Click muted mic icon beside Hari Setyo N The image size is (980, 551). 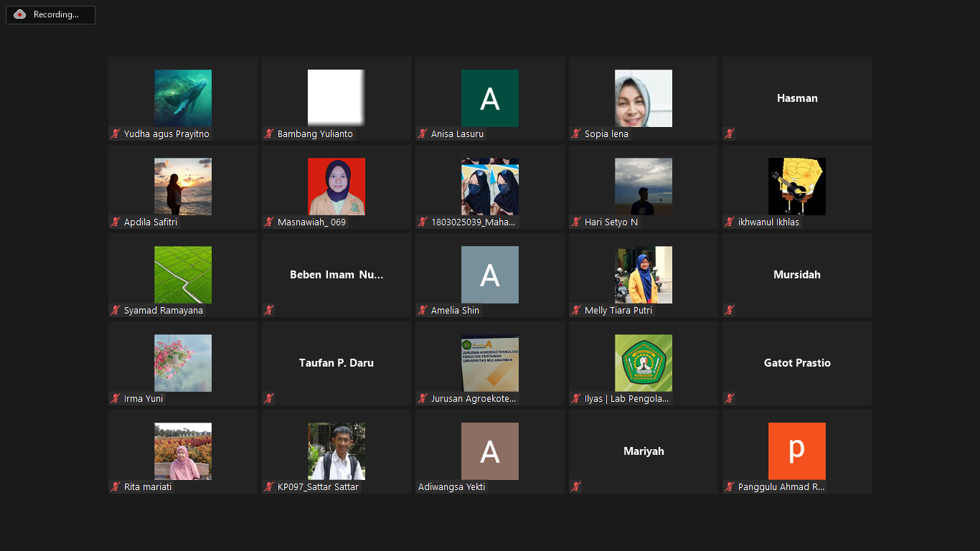click(x=576, y=222)
